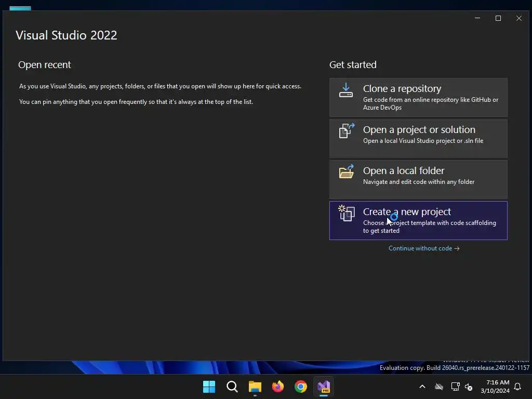
Task: Click the Clone a repository download icon
Action: (345, 90)
